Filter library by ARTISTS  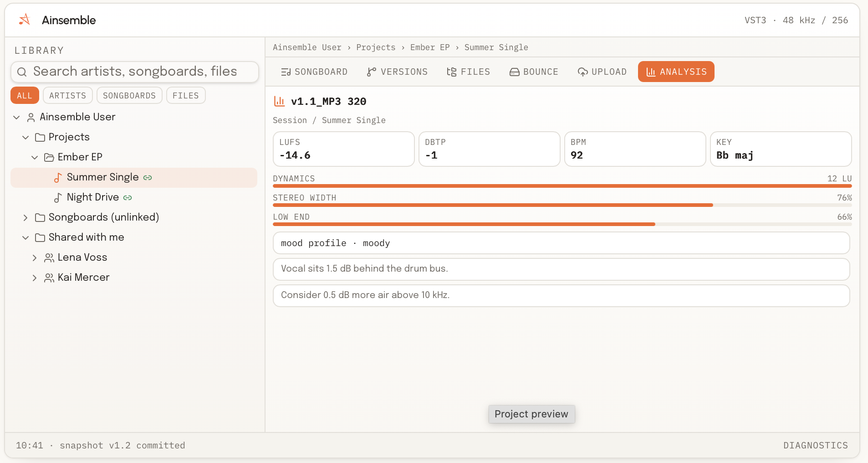tap(68, 95)
